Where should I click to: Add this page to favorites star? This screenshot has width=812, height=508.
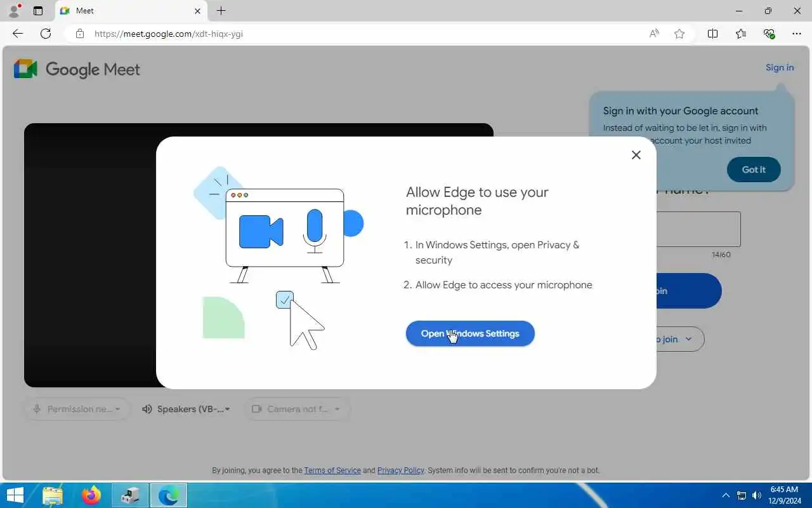679,34
